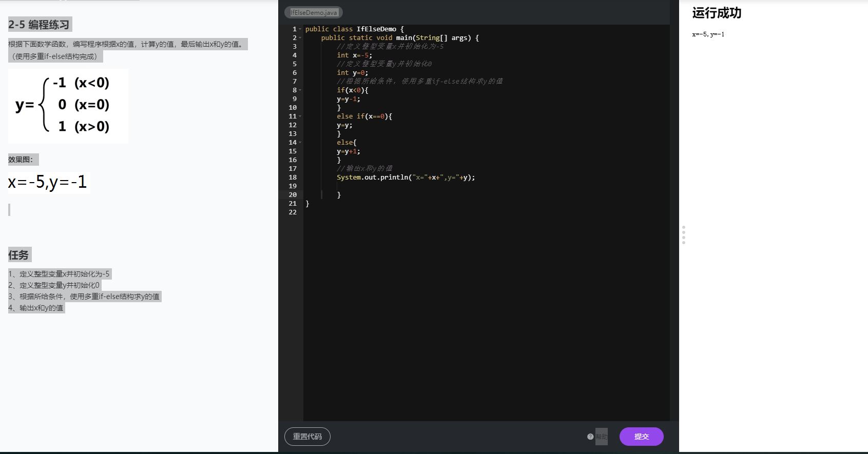Click line number 16 in gutter
Screen dimensions: 868x454
click(293, 160)
